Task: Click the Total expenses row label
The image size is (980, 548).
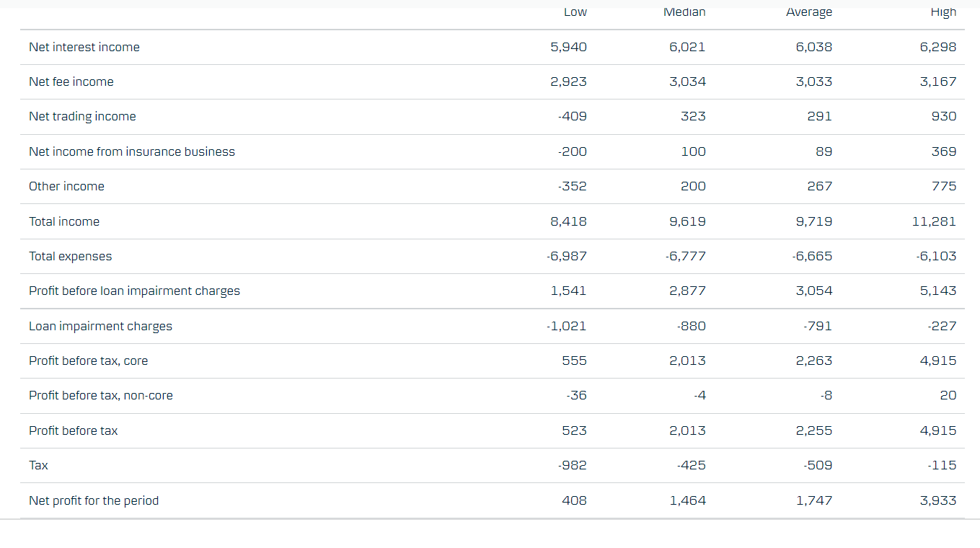Action: click(x=71, y=256)
